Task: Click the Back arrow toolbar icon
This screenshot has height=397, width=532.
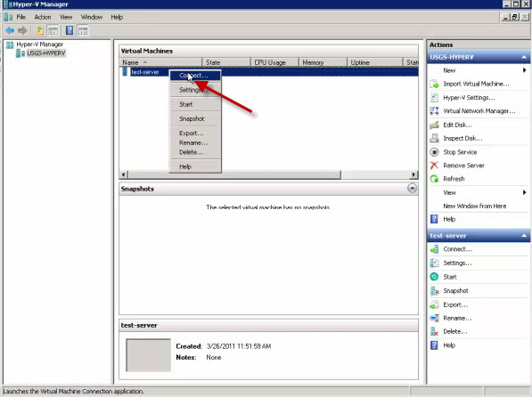Action: pyautogui.click(x=10, y=31)
